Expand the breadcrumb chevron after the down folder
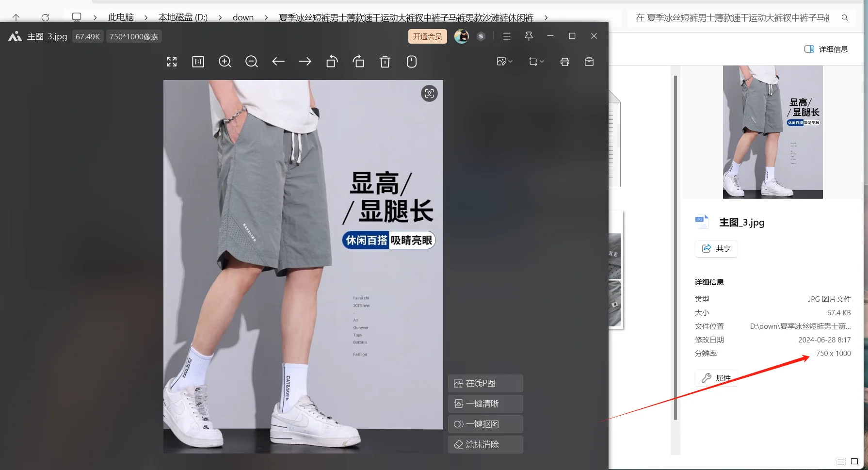The image size is (868, 470). (266, 17)
